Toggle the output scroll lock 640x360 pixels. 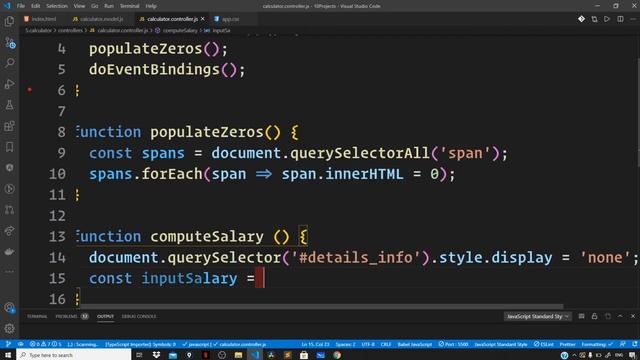(594, 316)
